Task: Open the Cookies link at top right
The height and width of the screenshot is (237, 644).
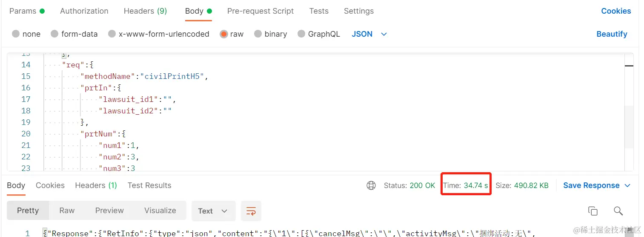Action: (x=616, y=11)
